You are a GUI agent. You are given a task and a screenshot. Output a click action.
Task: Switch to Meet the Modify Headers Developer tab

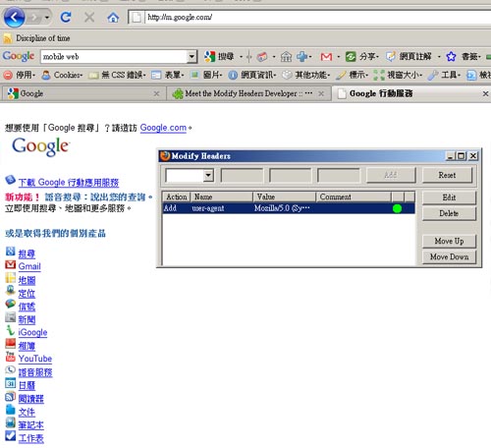pyautogui.click(x=248, y=93)
